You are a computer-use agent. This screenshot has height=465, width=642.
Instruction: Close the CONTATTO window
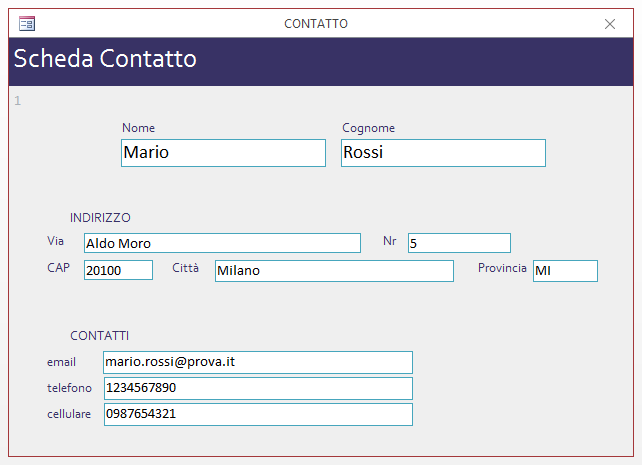610,24
